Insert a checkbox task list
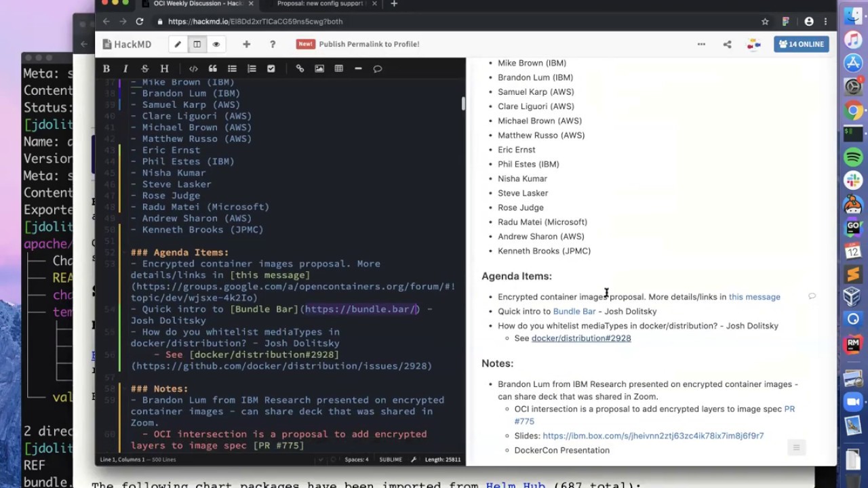 [x=271, y=68]
